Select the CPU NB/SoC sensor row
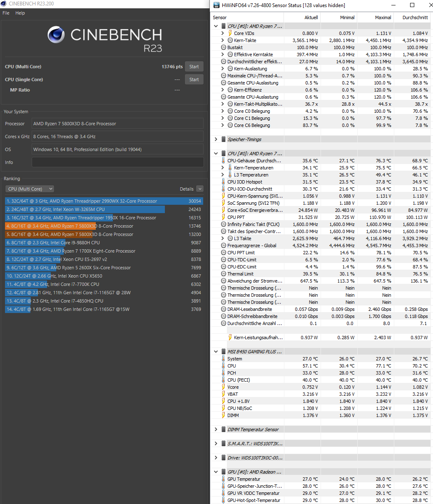This screenshot has width=433, height=504. (321, 408)
